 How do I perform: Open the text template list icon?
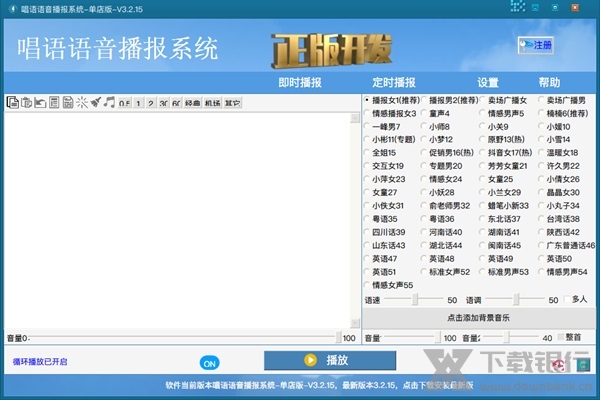click(54, 103)
